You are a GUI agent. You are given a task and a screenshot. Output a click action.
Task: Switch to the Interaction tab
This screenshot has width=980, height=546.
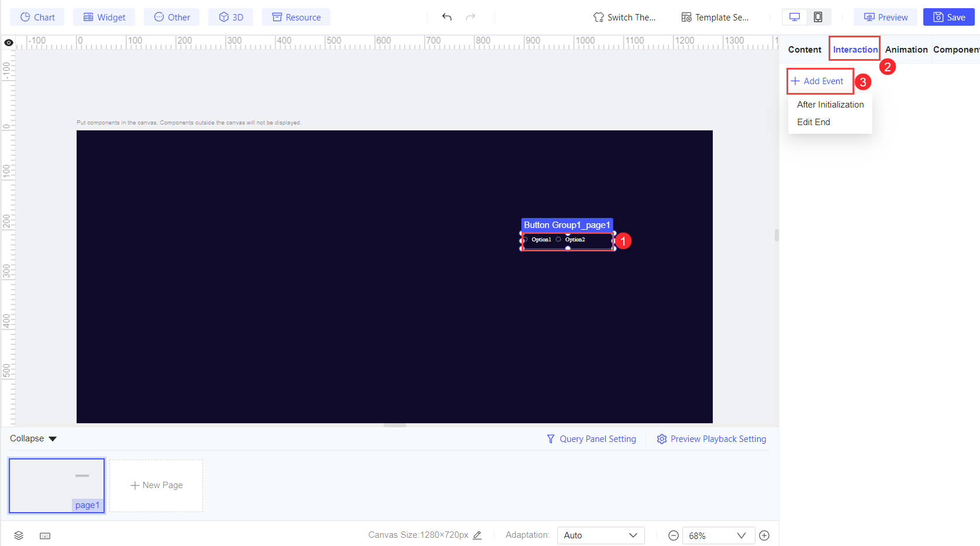pos(855,50)
